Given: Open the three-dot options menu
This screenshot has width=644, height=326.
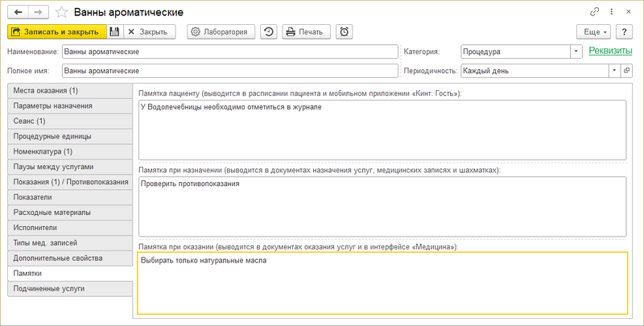Looking at the screenshot, I should (612, 12).
